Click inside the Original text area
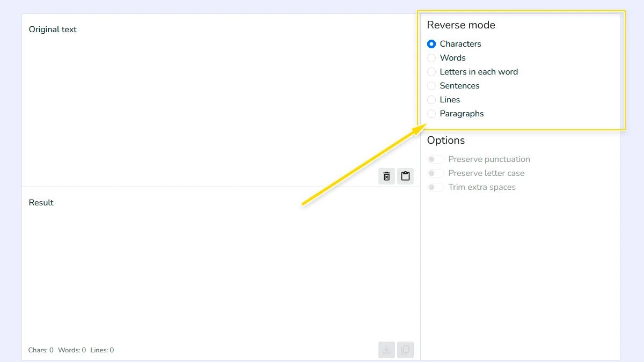 coord(215,97)
